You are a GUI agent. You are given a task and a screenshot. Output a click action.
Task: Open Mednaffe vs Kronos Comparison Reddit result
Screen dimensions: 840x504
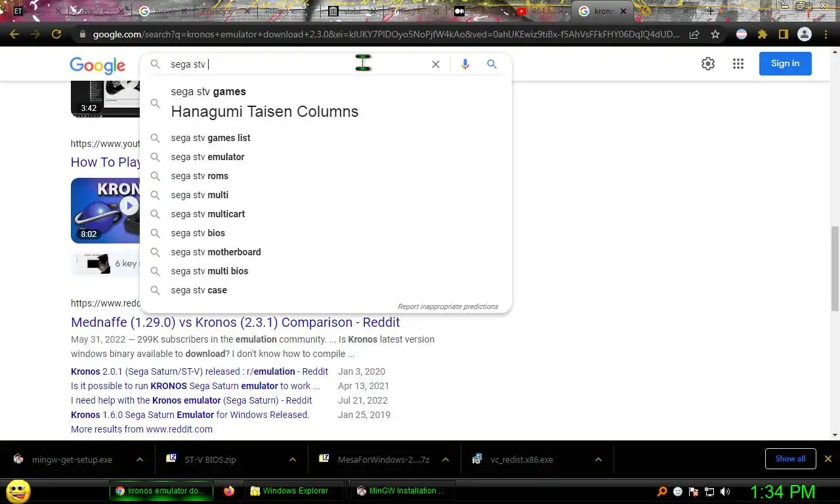pos(235,322)
